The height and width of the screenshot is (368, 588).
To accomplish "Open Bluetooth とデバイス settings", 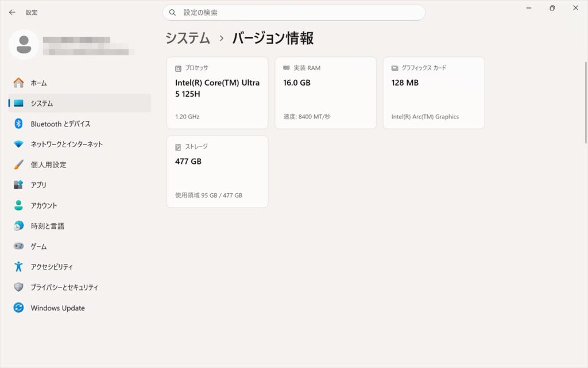I will [x=79, y=124].
